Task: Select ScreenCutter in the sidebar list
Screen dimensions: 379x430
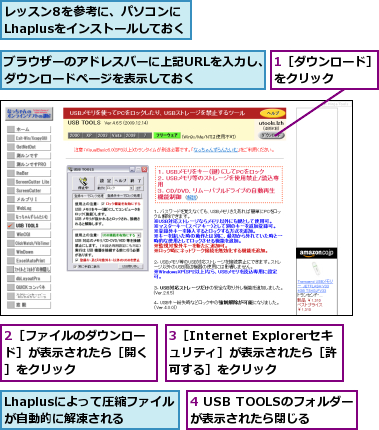Action: point(29,191)
